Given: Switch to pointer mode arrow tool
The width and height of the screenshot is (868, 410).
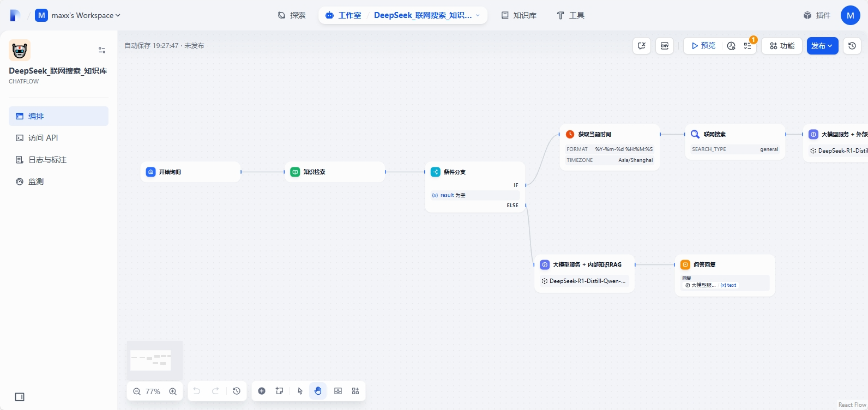Looking at the screenshot, I should coord(300,391).
